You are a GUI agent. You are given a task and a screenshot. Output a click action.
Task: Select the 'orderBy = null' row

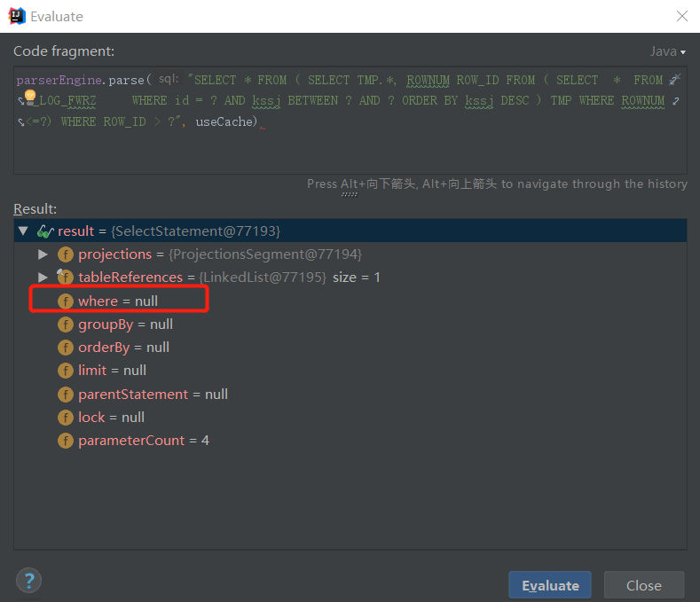[350, 348]
